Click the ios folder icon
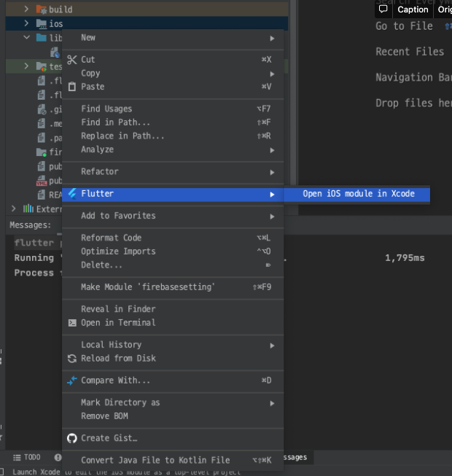 42,23
